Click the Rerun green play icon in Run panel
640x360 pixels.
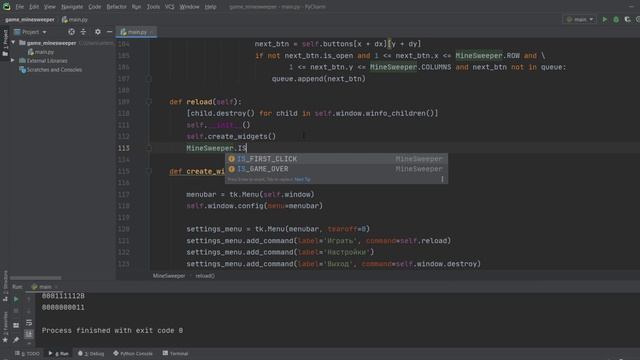[x=16, y=299]
